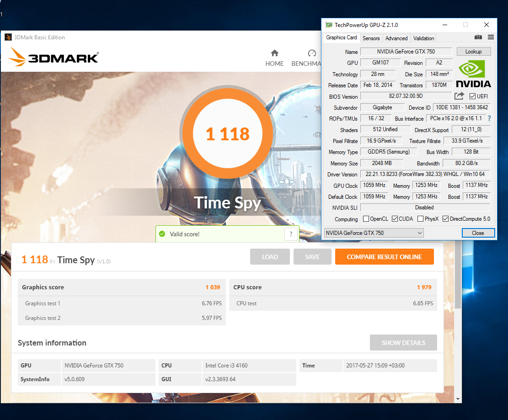Click the Bandwidth 80.2 GB/s field
Image resolution: width=508 pixels, height=420 pixels.
[466, 163]
